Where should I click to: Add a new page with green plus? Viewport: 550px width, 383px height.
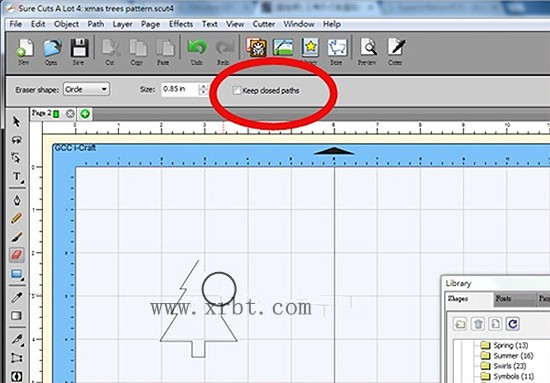tap(85, 114)
